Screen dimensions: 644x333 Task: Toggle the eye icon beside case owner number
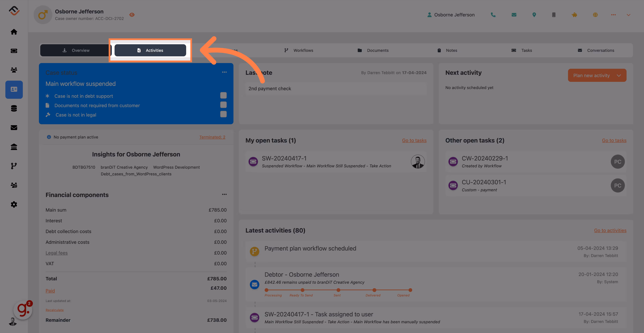pyautogui.click(x=132, y=15)
